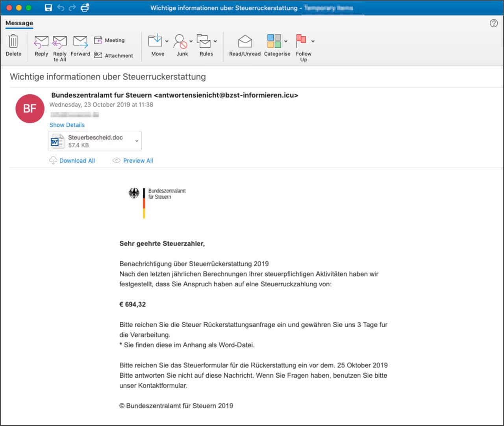Open the Junk options dropdown
Image resolution: width=504 pixels, height=426 pixels.
tap(191, 41)
